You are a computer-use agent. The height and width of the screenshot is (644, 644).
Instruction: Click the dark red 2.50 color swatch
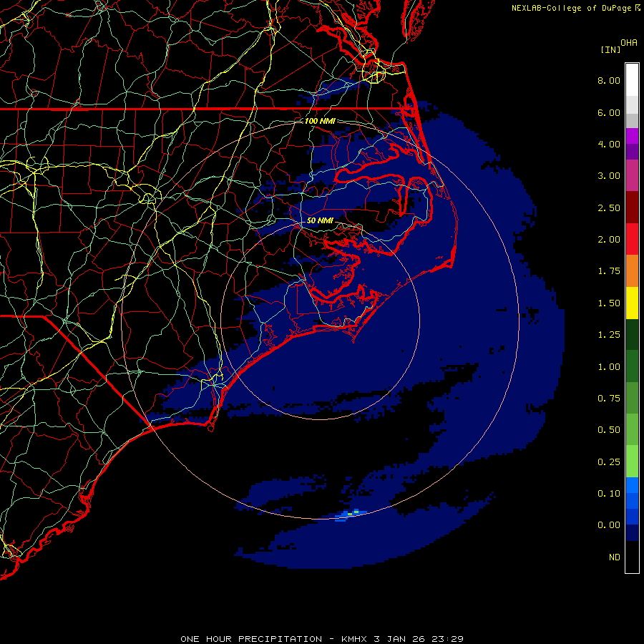click(x=632, y=208)
